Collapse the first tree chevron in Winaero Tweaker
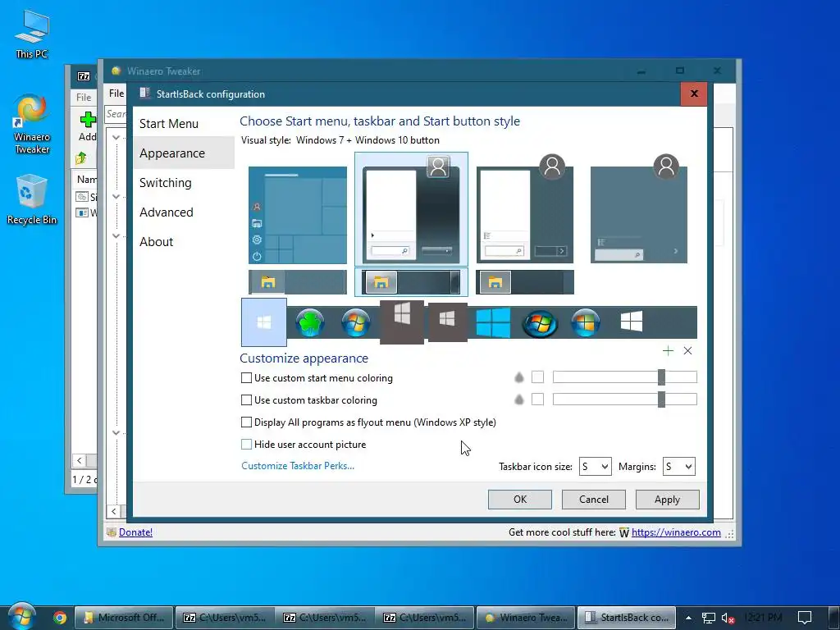The height and width of the screenshot is (630, 840). [116, 137]
